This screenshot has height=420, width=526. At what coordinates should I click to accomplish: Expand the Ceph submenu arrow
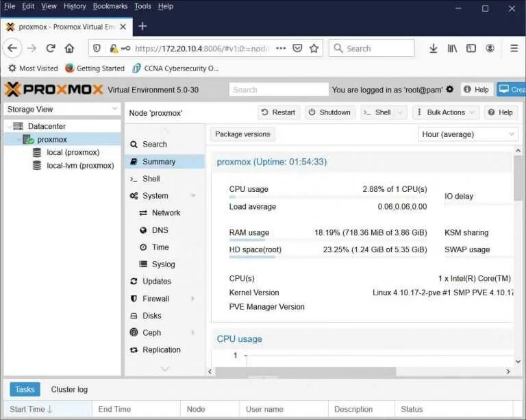[x=193, y=333]
